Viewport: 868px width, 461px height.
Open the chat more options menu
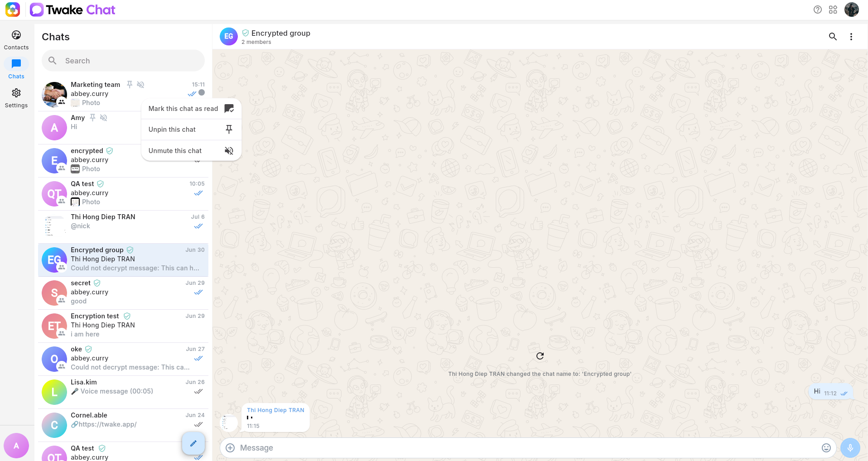coord(851,37)
